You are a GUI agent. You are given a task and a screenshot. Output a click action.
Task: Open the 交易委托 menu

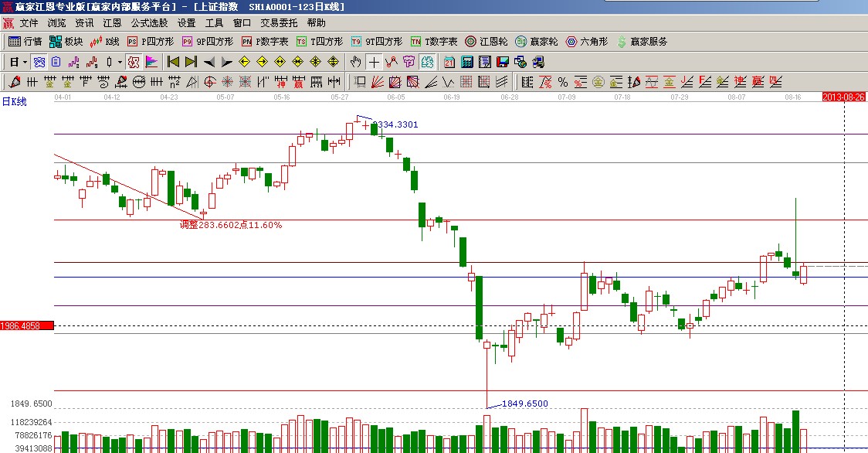[x=279, y=23]
